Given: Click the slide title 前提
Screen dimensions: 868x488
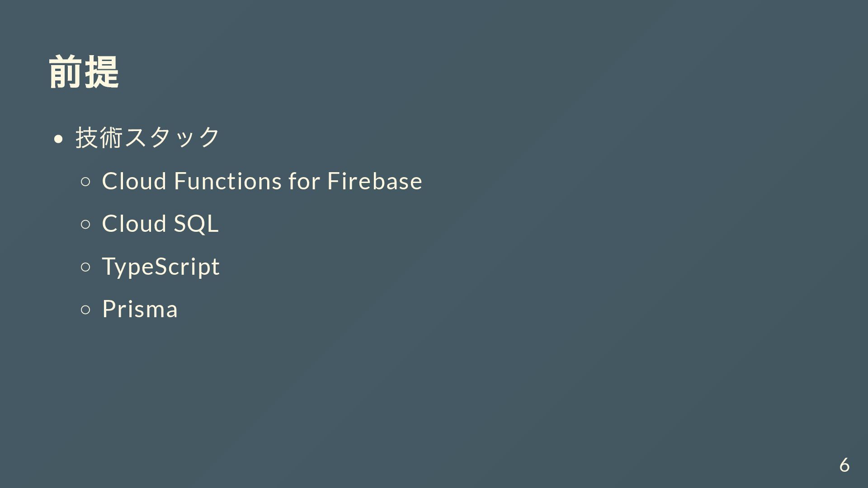Looking at the screenshot, I should pyautogui.click(x=84, y=72).
